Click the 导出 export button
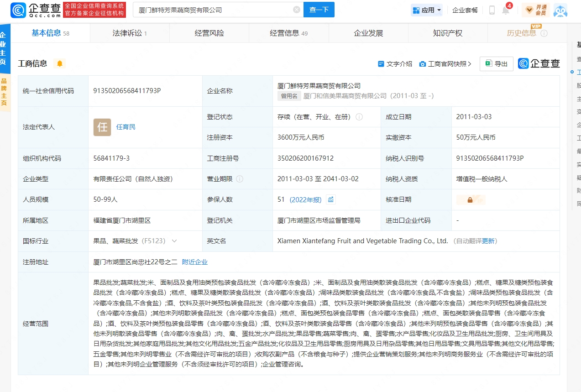The image size is (581, 392). tap(496, 64)
